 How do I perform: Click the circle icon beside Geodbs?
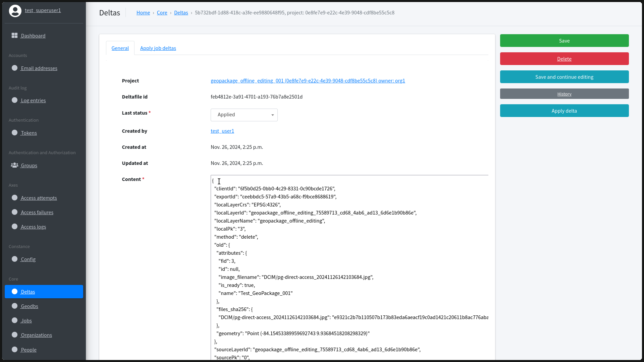[x=14, y=306]
